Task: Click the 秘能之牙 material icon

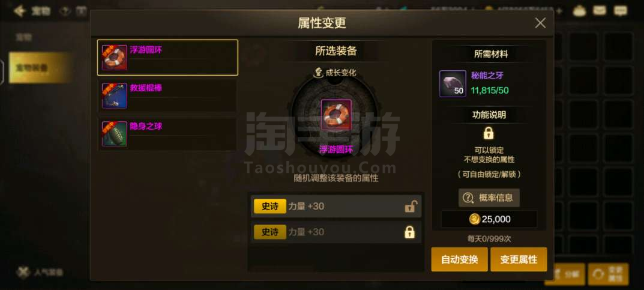Action: [453, 84]
